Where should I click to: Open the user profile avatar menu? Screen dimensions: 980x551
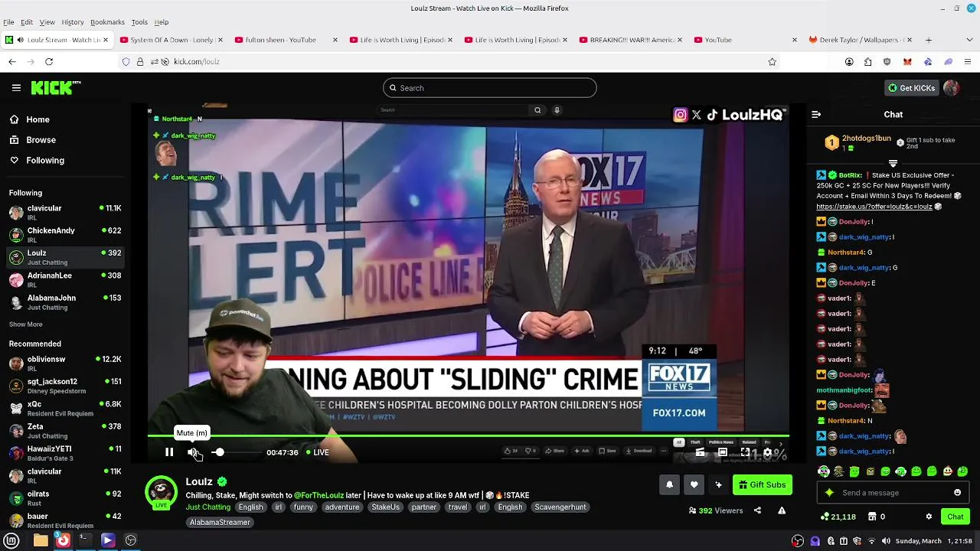tap(952, 88)
